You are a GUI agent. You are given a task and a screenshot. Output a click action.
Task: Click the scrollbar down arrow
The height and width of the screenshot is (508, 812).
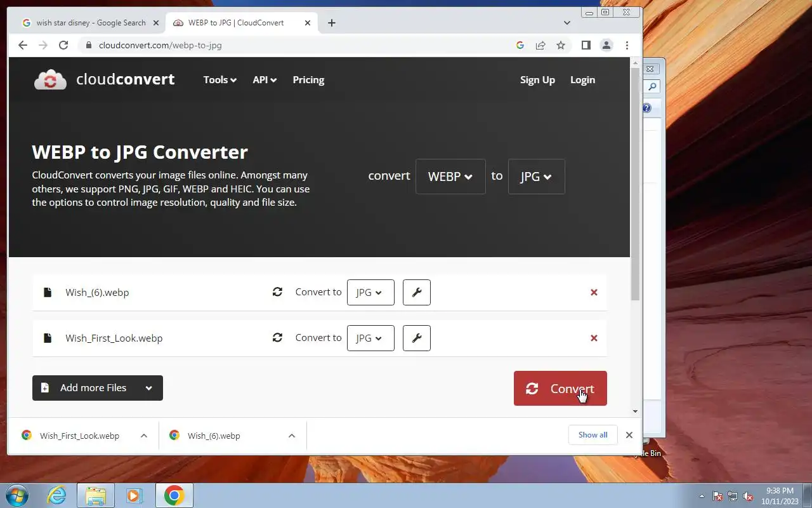[635, 411]
